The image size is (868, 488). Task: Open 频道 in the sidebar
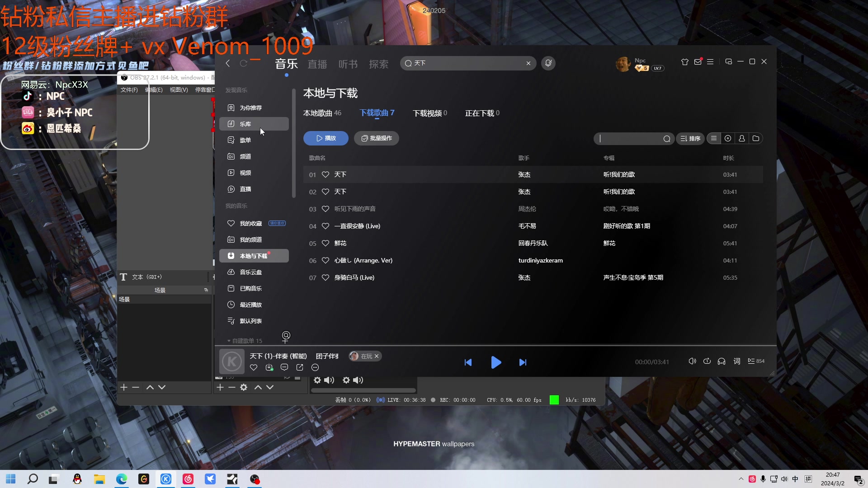click(254, 156)
